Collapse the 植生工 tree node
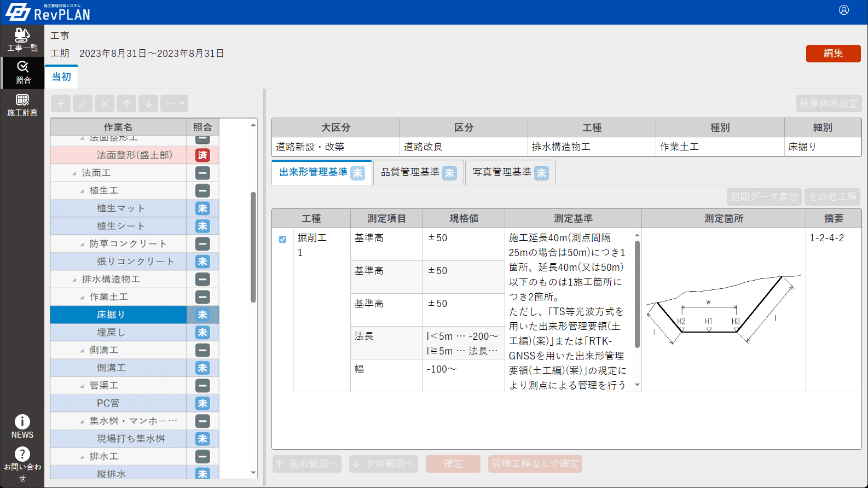The width and height of the screenshot is (868, 488). coord(82,191)
